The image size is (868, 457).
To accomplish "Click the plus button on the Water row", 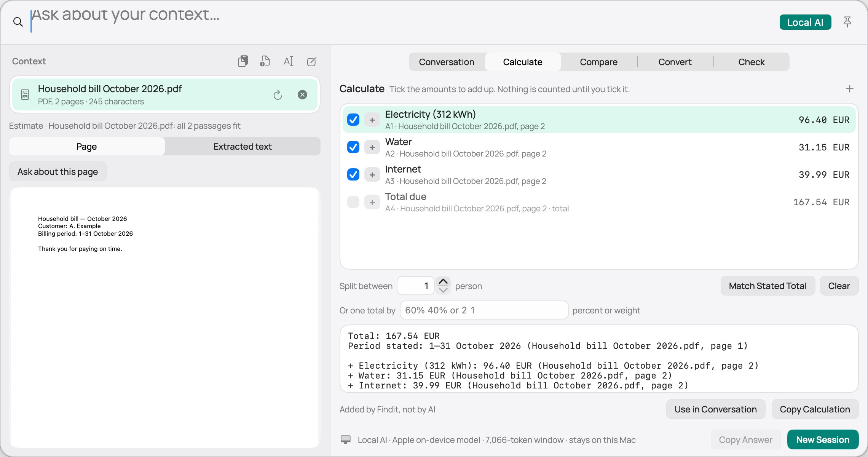I will click(x=372, y=147).
